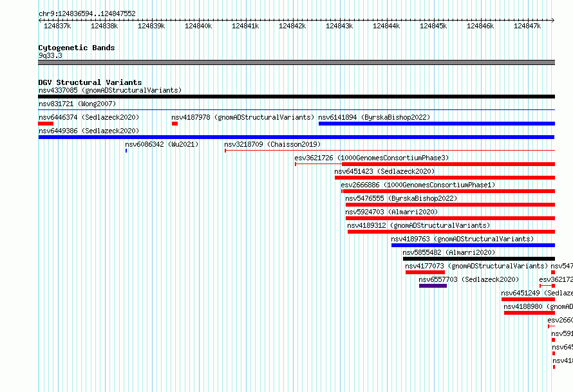
Task: Click the 124844k ruler tick label
Action: [386, 26]
